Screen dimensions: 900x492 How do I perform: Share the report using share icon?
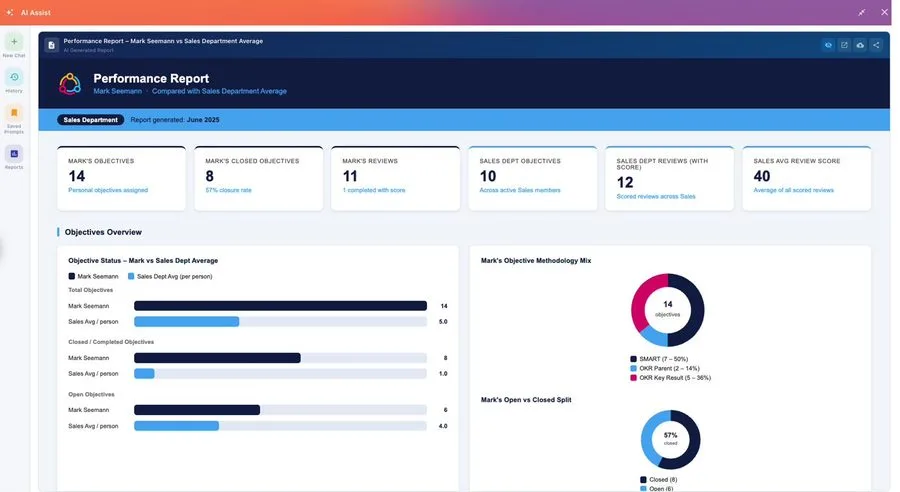click(x=876, y=45)
